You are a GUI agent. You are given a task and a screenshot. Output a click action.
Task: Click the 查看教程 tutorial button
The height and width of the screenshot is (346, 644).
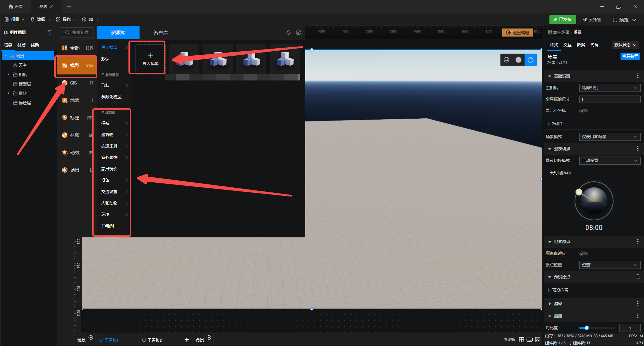click(630, 56)
